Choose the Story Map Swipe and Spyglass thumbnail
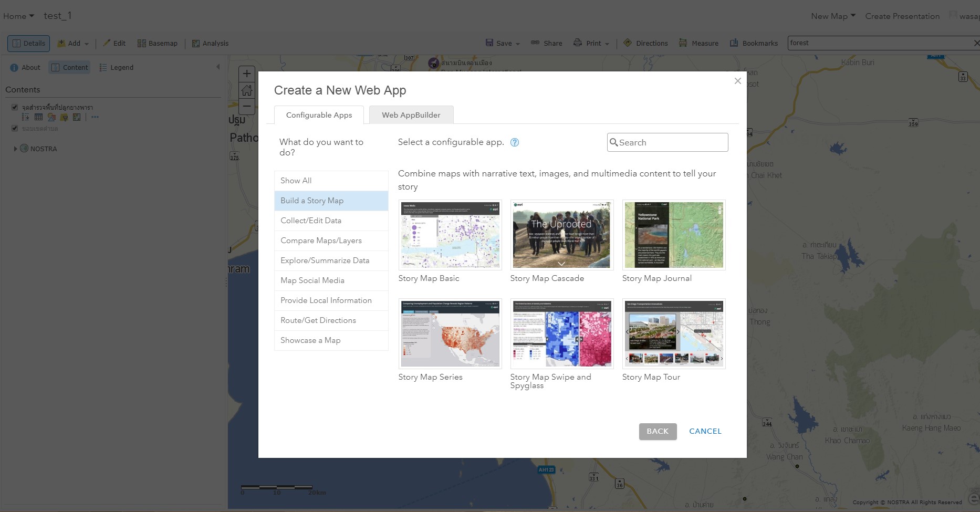 (x=562, y=333)
